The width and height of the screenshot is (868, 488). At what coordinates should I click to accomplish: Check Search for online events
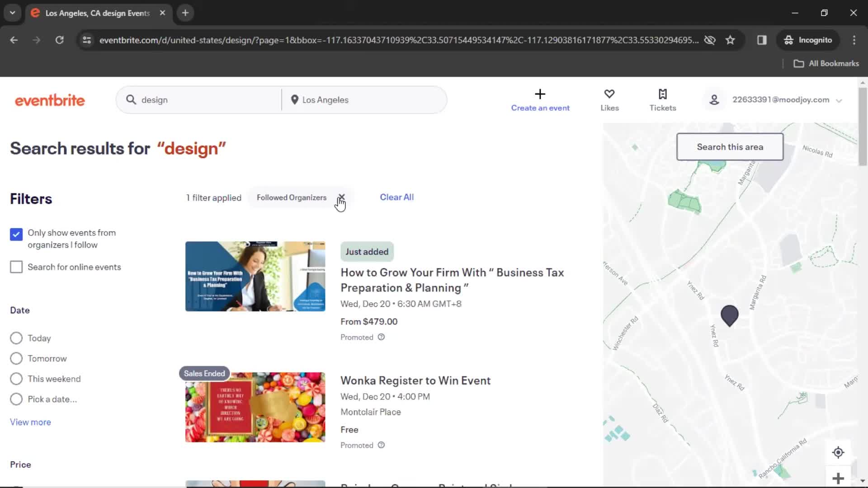point(16,267)
